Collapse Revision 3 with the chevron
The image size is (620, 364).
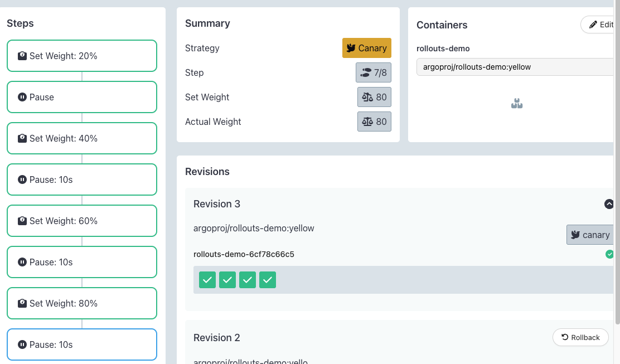(x=609, y=204)
